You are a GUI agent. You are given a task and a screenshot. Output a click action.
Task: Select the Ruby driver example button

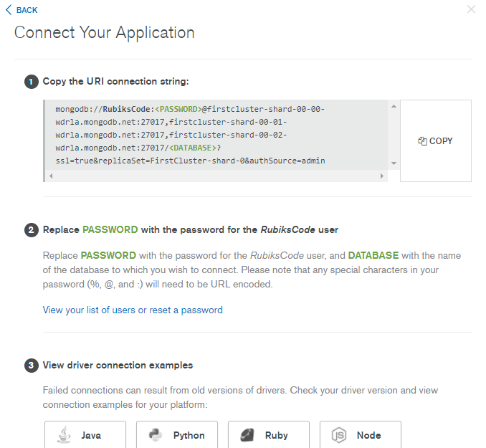(269, 434)
